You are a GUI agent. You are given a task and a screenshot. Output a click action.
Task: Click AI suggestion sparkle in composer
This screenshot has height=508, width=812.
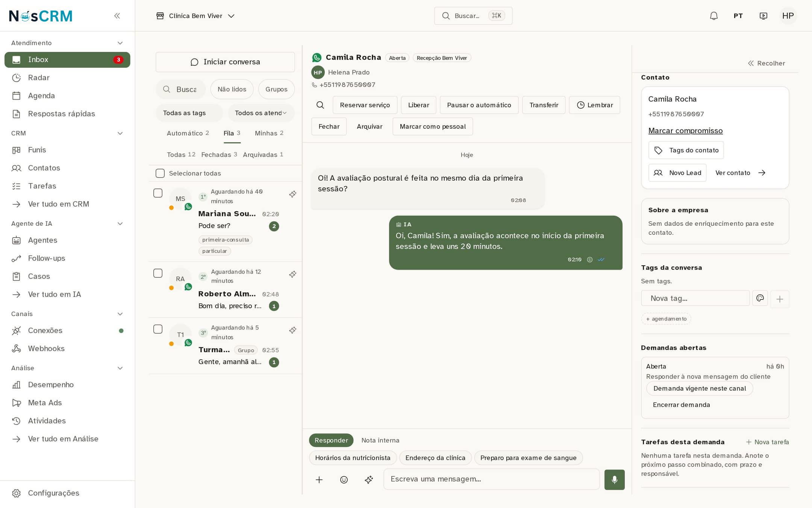click(369, 480)
